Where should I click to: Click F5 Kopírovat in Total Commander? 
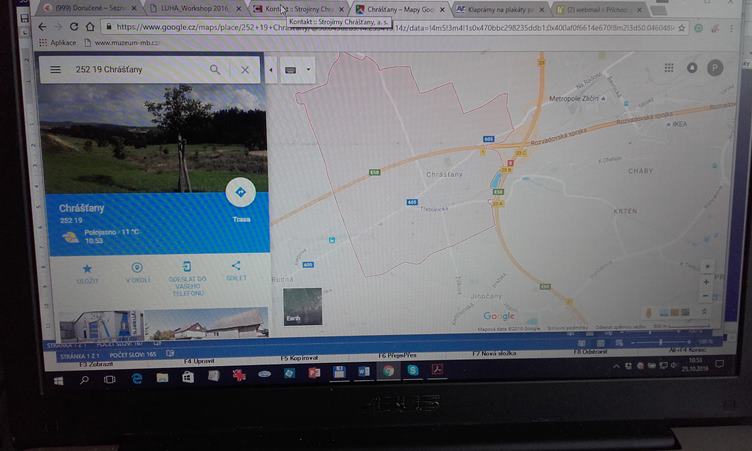pyautogui.click(x=299, y=358)
